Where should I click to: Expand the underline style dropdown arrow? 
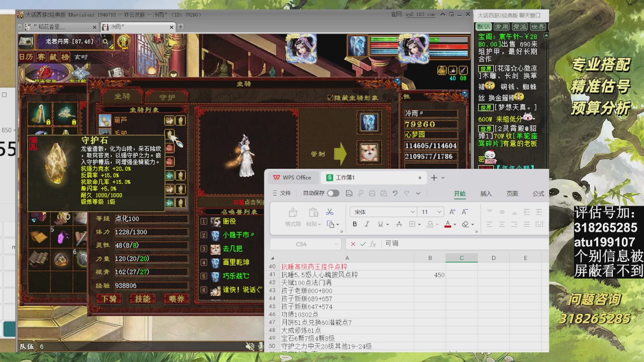tap(387, 225)
